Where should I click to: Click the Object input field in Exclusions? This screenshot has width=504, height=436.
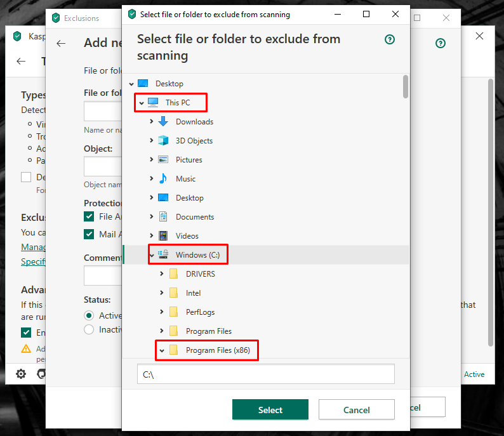coord(103,166)
